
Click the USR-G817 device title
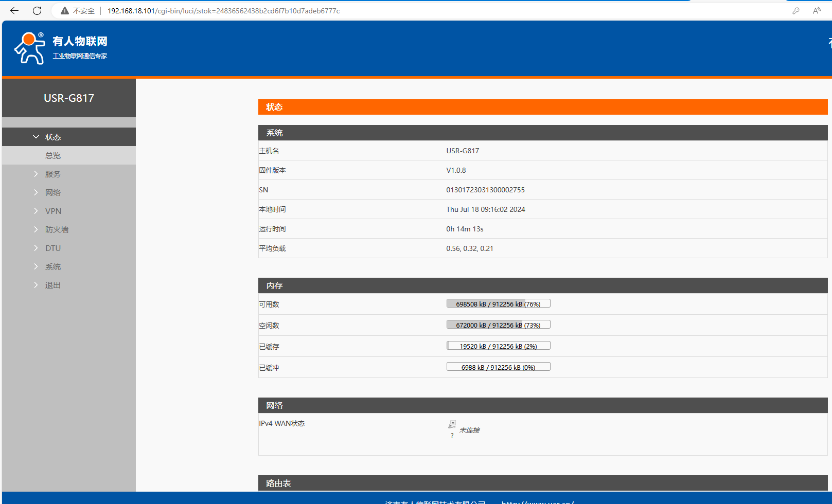pos(69,98)
